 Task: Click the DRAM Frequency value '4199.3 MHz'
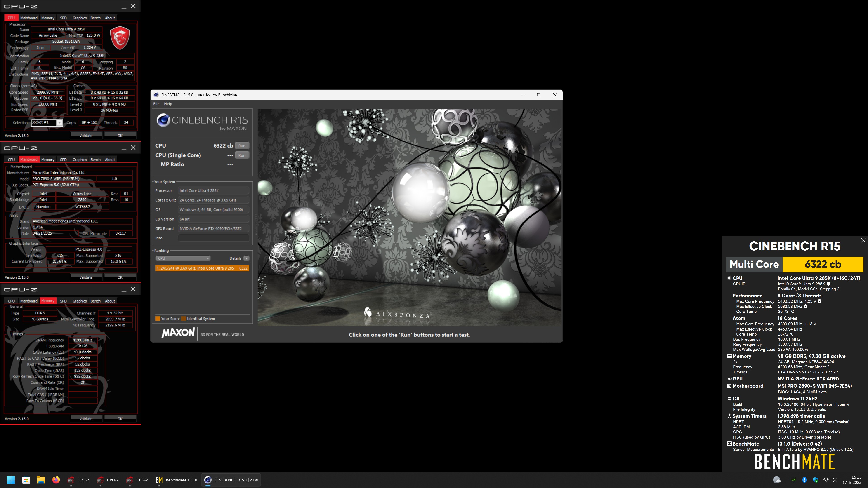pyautogui.click(x=83, y=340)
